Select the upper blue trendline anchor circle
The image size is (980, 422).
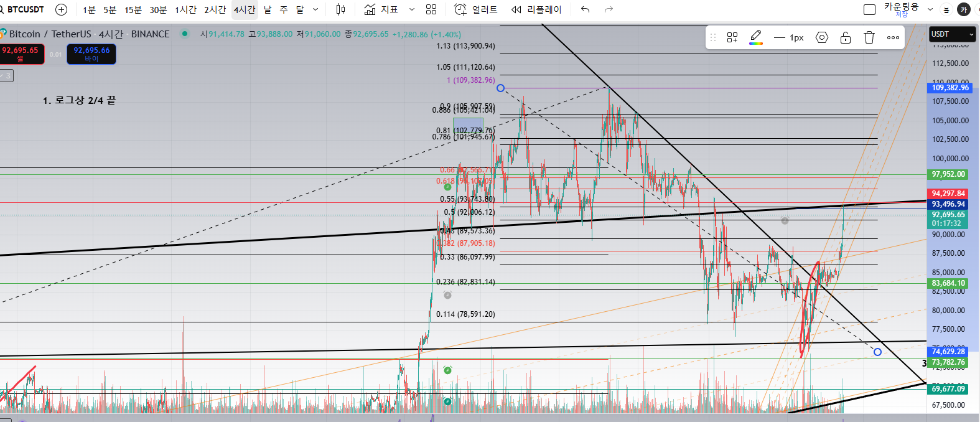500,88
